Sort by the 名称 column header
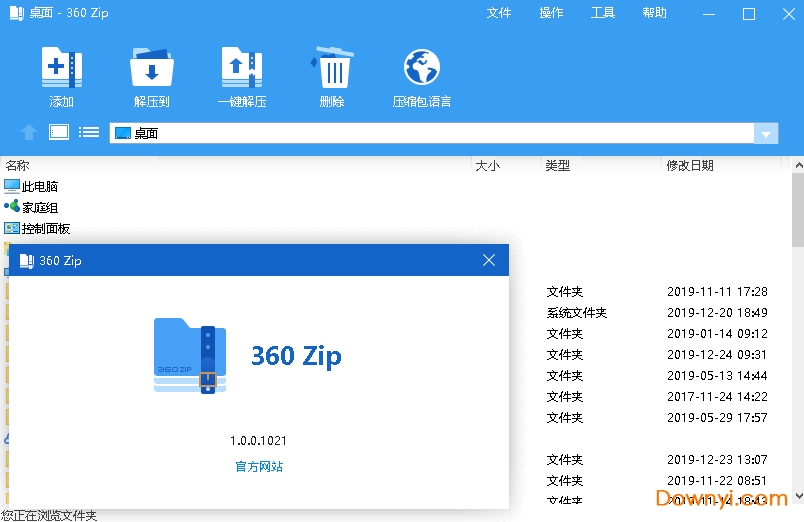 (x=17, y=166)
